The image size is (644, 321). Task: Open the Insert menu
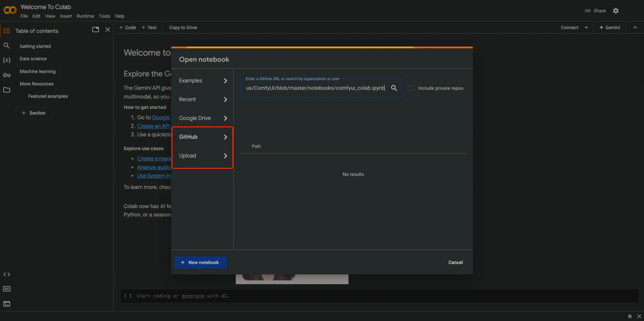[x=66, y=16]
